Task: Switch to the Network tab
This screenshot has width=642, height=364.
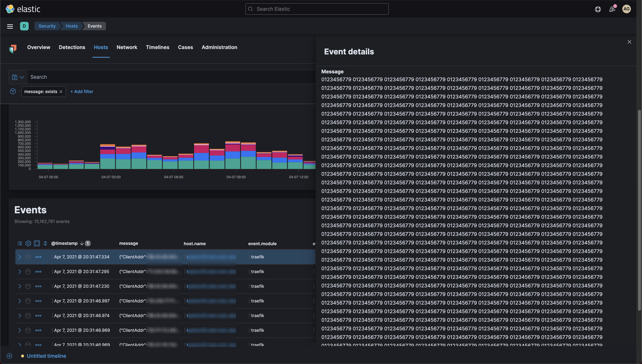Action: (x=127, y=47)
